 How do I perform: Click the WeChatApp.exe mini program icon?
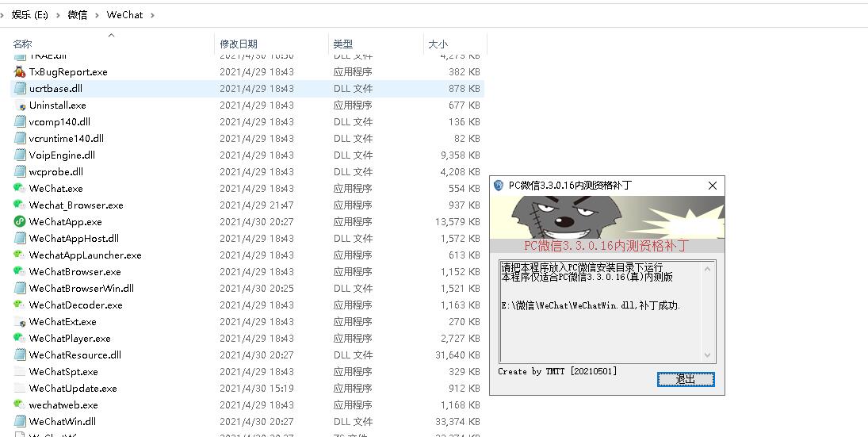(20, 221)
